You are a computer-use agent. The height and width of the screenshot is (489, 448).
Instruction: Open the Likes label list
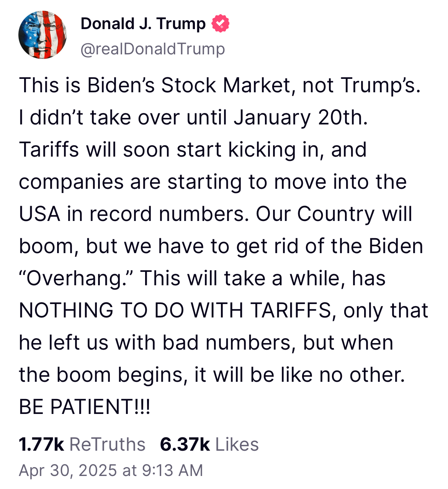pos(237,445)
